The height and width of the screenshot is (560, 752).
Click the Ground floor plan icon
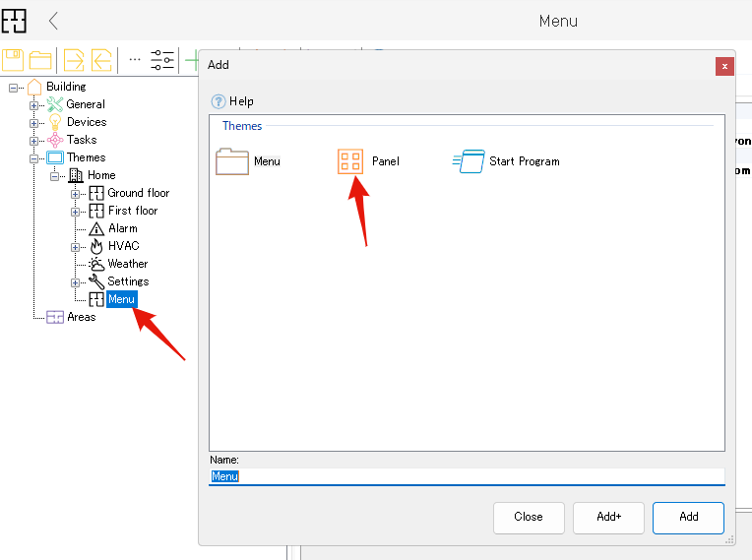pyautogui.click(x=96, y=193)
